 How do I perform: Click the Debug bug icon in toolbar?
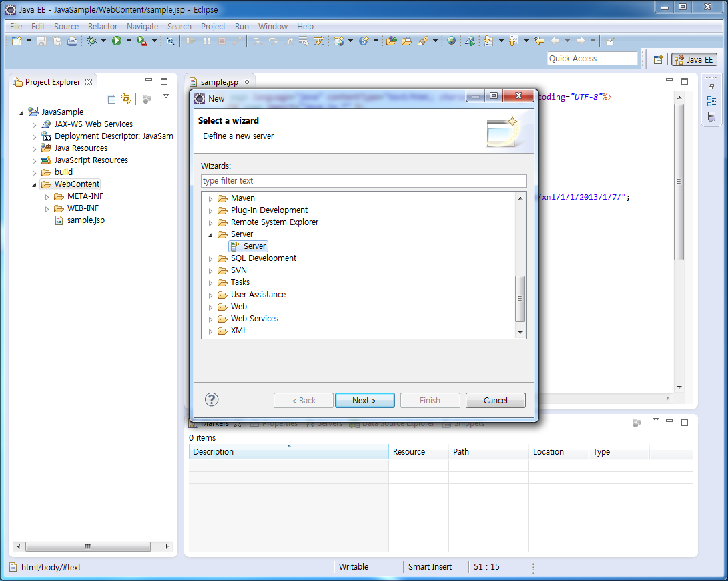[x=92, y=41]
